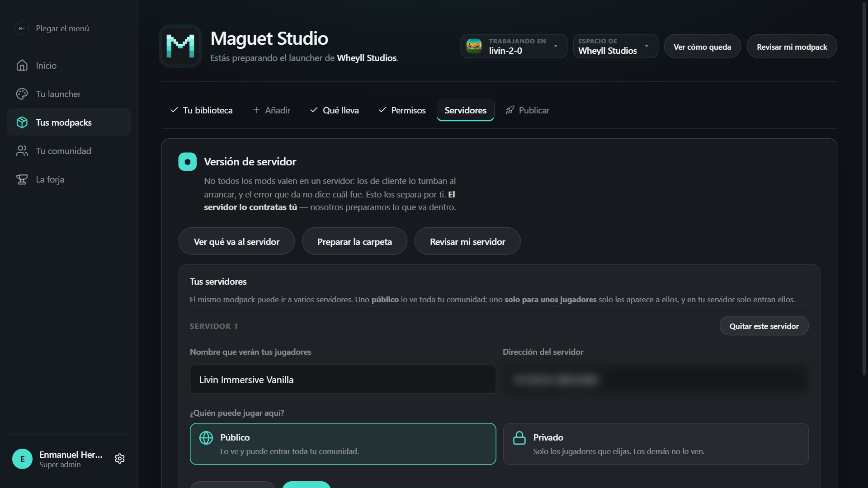This screenshot has height=488, width=868.
Task: Select Privado server visibility option
Action: (x=656, y=444)
